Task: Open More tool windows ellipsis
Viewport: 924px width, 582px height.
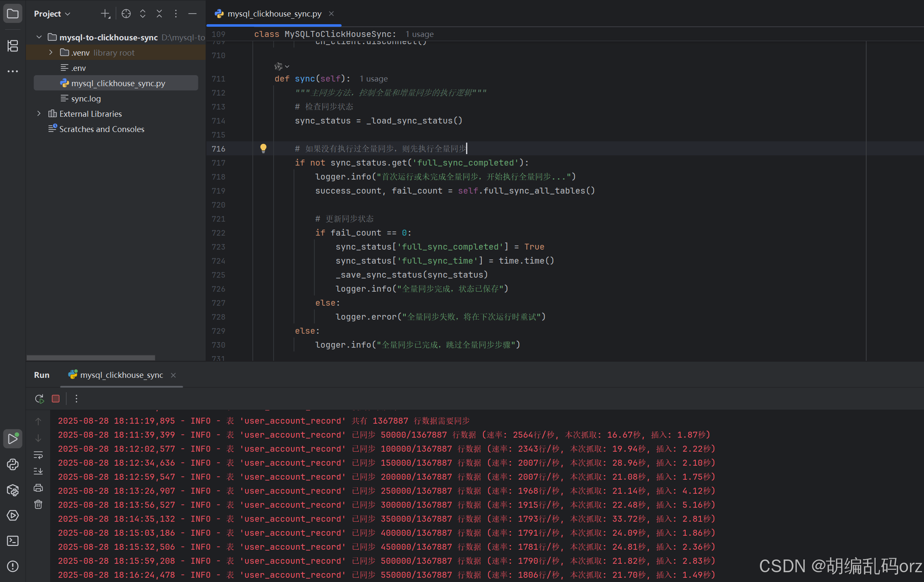Action: [x=13, y=71]
